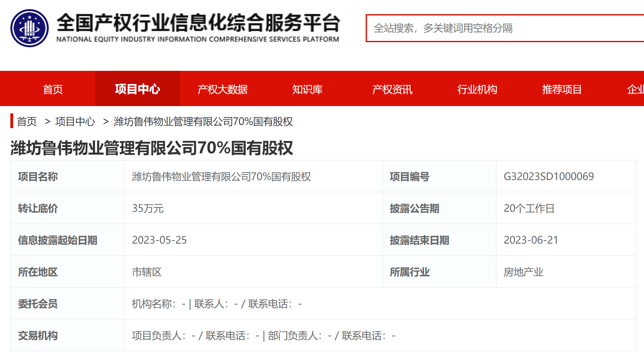Screen dimensions: 644x356
Task: Click the 委托会员 label cell
Action: click(x=68, y=304)
